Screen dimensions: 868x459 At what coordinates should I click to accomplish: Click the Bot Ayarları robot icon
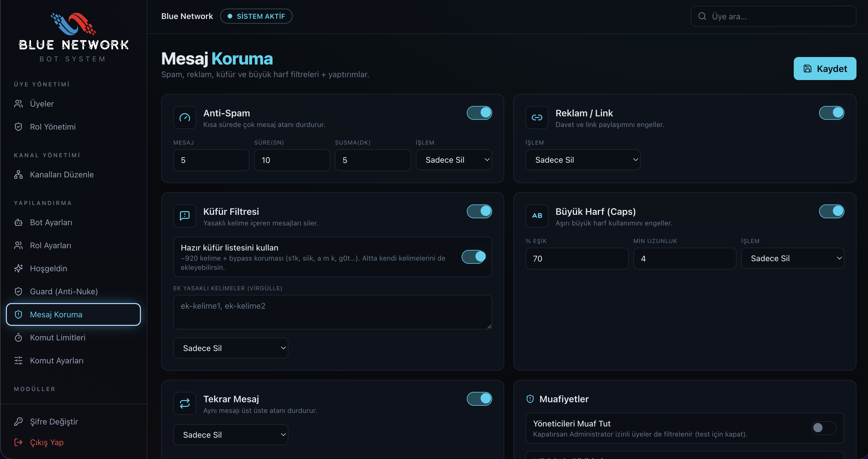18,222
